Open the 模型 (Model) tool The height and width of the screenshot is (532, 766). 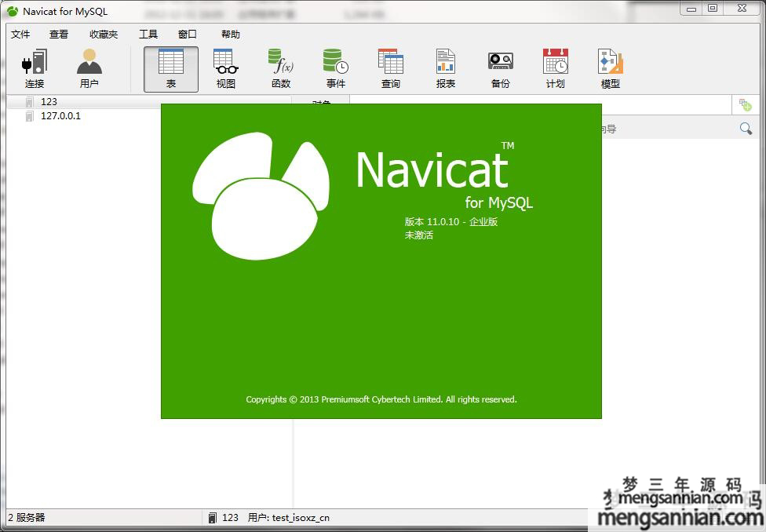pos(610,69)
